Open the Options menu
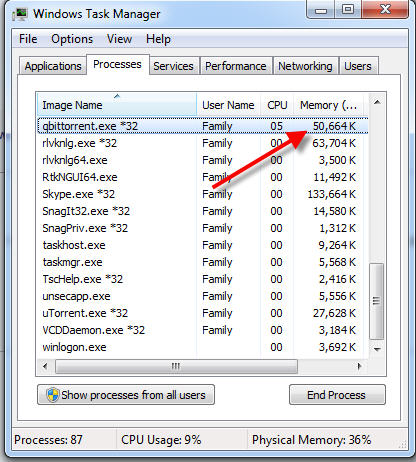 click(x=72, y=39)
